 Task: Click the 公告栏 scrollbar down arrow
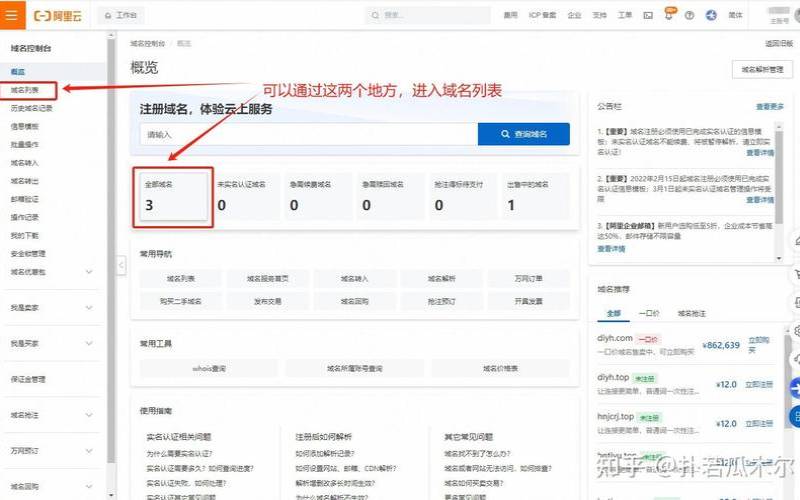[779, 259]
